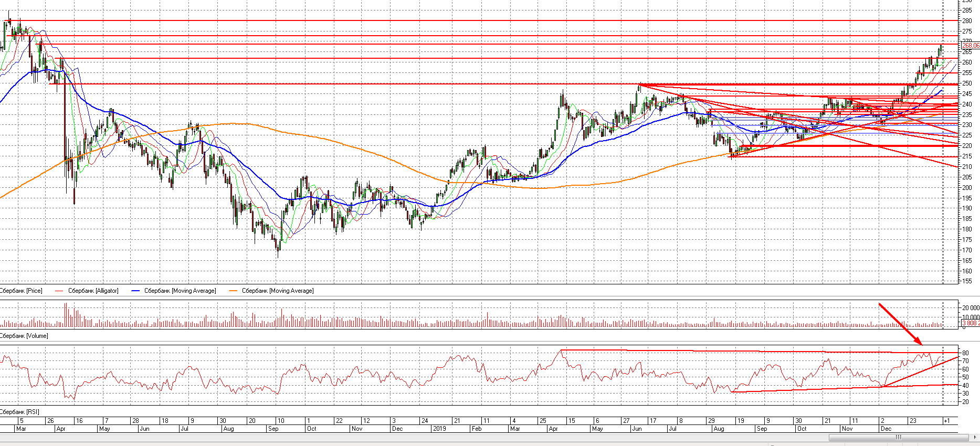Select the Сбербанк [RSI] panel label

(x=19, y=412)
